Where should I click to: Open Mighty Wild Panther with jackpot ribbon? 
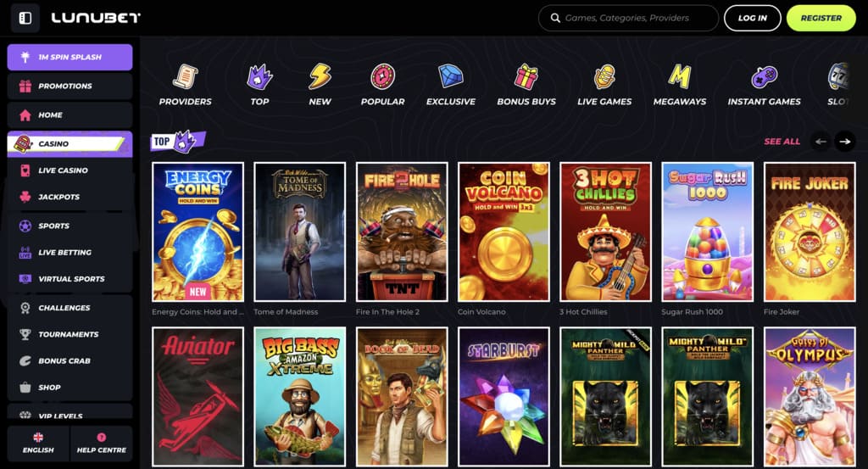pyautogui.click(x=605, y=396)
